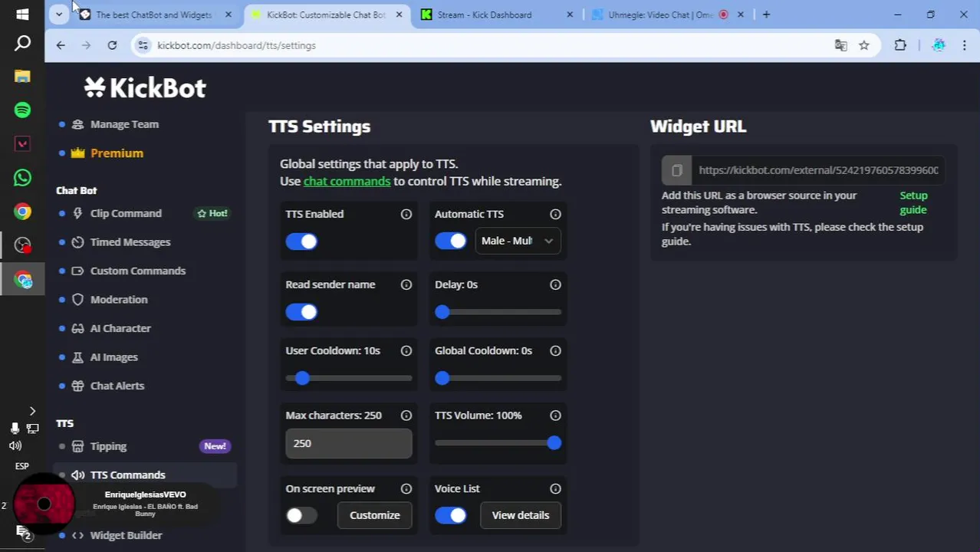Open the Chrome three-dot menu
The image size is (980, 552).
(x=965, y=45)
